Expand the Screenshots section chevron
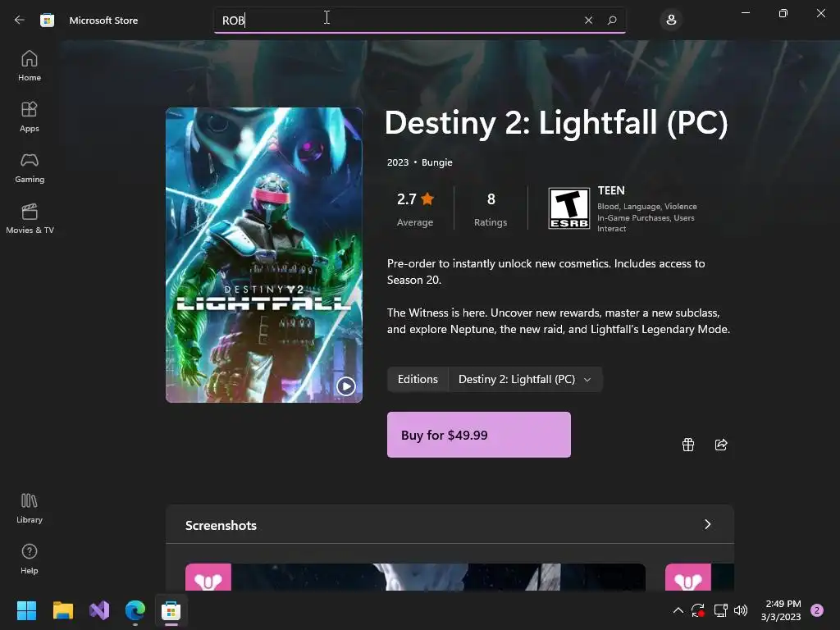Viewport: 840px width, 630px height. (x=707, y=524)
